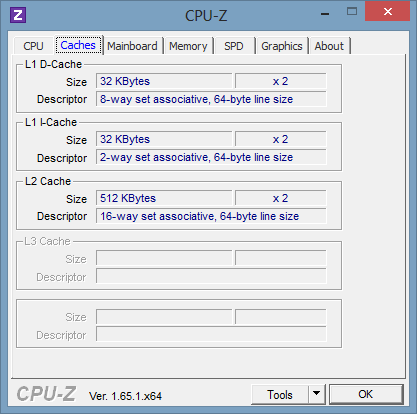Click the purple CPU-Z app icon
The height and width of the screenshot is (414, 417).
18,15
